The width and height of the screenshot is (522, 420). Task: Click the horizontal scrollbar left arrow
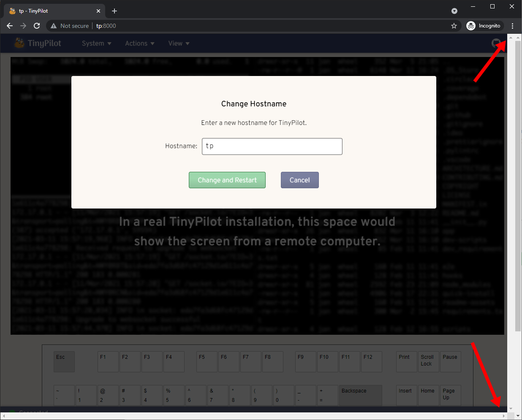[x=4, y=416]
